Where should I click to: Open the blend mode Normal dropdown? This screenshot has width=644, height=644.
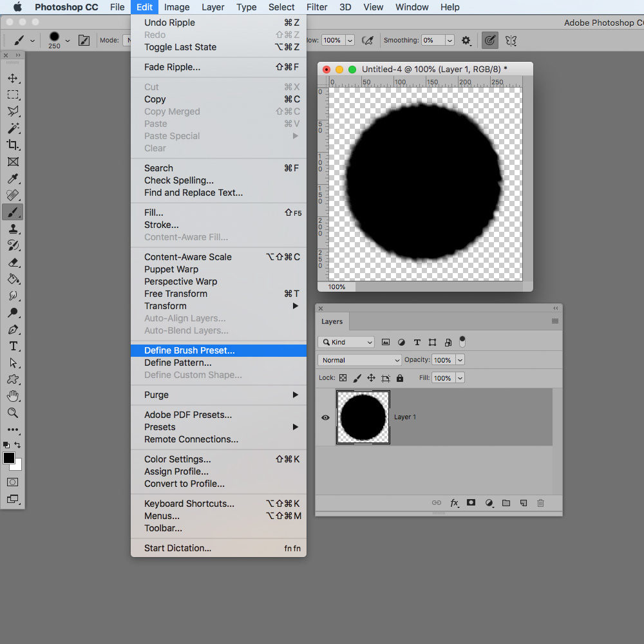click(x=360, y=360)
